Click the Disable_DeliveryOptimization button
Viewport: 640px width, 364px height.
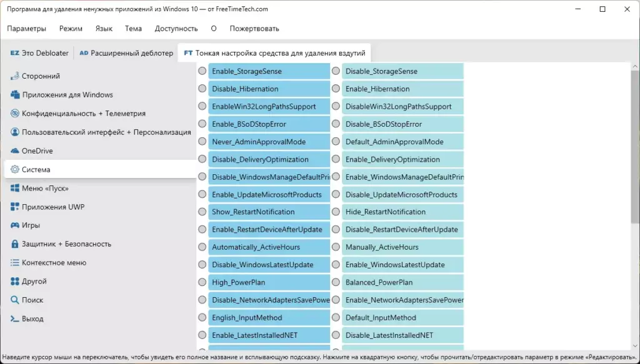point(269,159)
